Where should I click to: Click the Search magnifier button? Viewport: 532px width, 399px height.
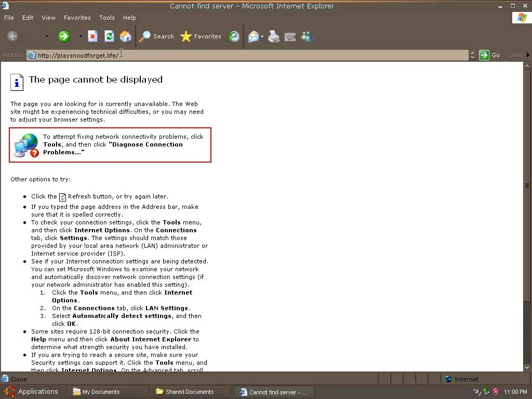pos(156,36)
